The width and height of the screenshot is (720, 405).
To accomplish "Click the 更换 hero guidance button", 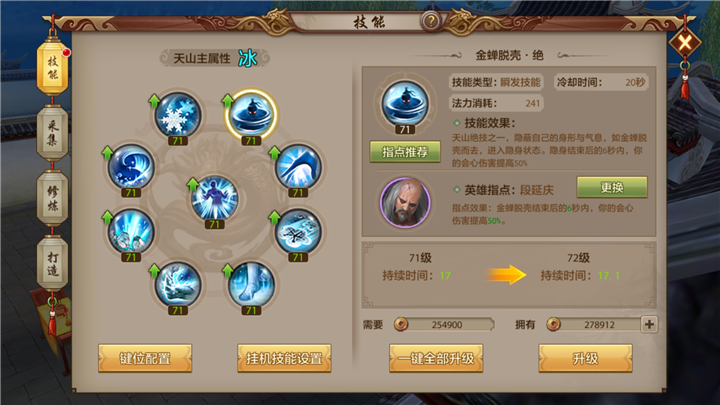I will pyautogui.click(x=612, y=187).
